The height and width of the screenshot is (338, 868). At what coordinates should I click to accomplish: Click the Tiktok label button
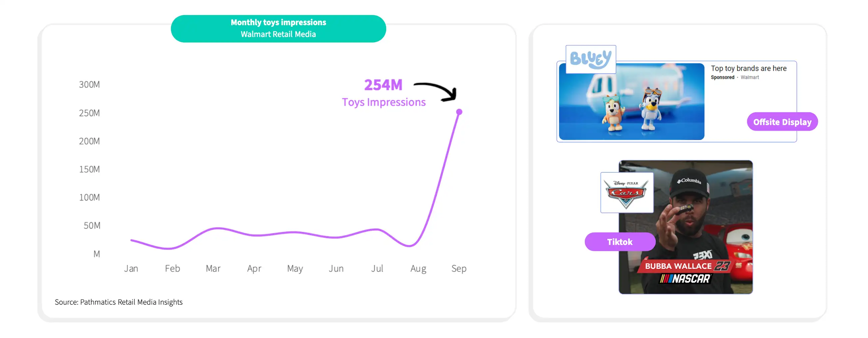pos(620,242)
